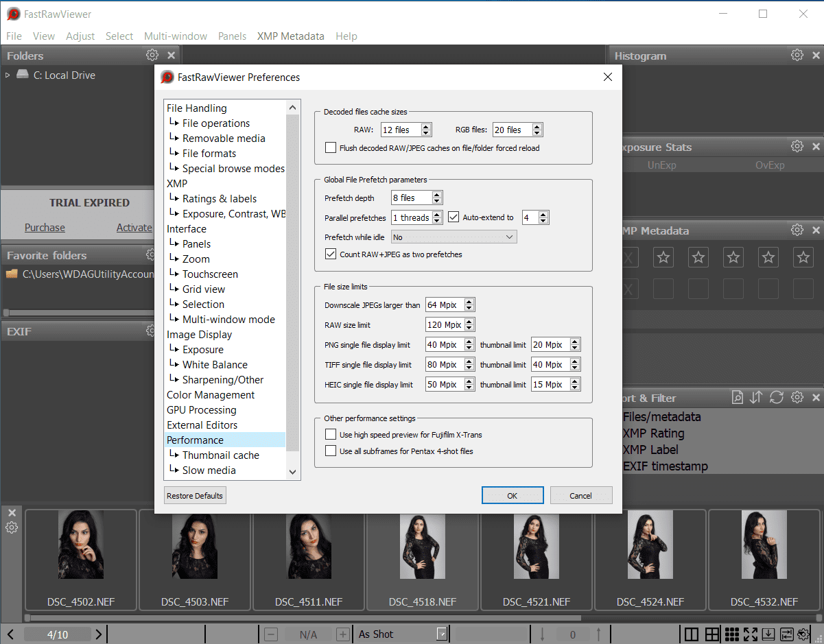Follow the Purchase link
This screenshot has height=644, width=824.
(45, 228)
